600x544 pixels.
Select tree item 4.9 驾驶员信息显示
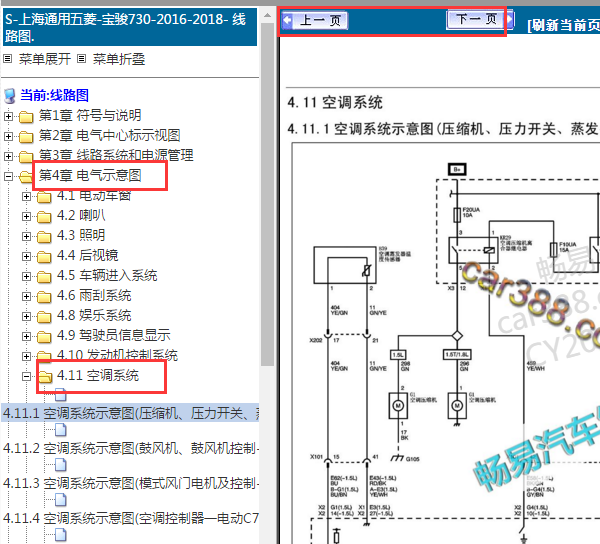(114, 336)
